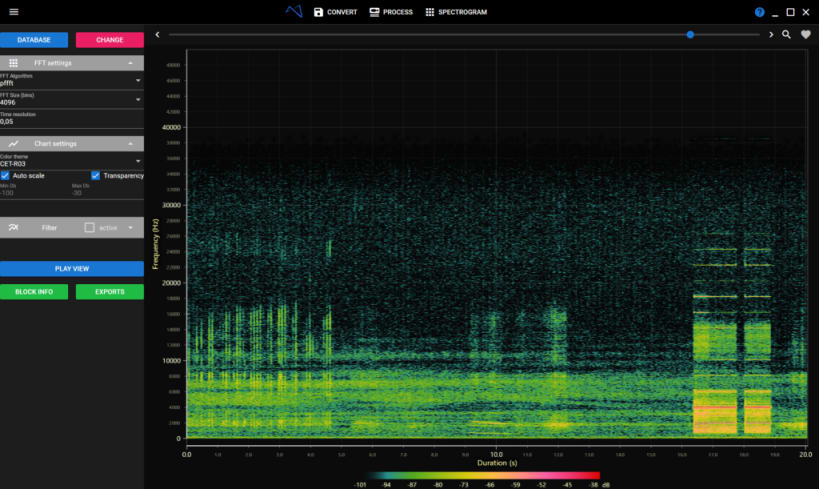This screenshot has width=819, height=489.
Task: Collapse the FFT settings section
Action: pos(131,63)
